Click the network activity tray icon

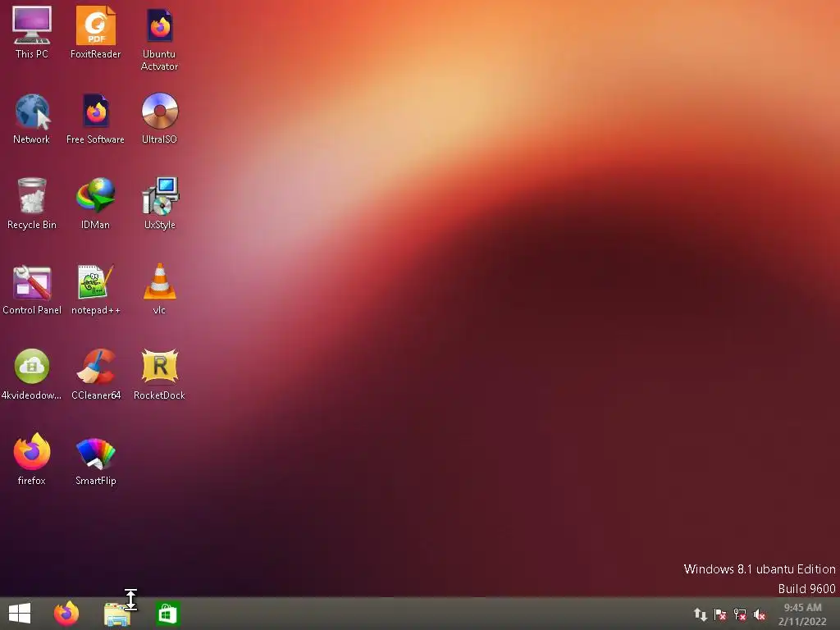(x=701, y=614)
